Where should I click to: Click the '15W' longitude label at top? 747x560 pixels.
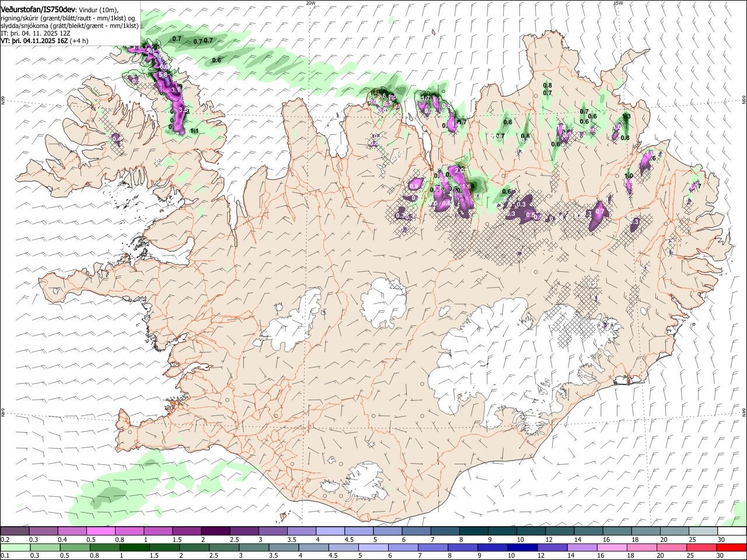[x=618, y=3]
